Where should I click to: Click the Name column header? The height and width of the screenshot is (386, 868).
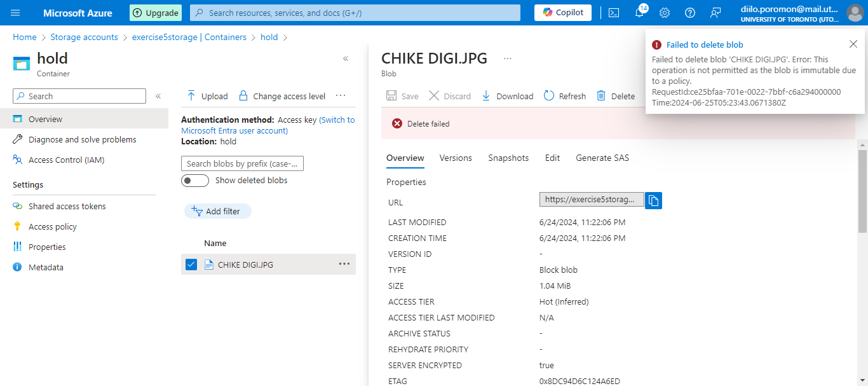coord(215,243)
